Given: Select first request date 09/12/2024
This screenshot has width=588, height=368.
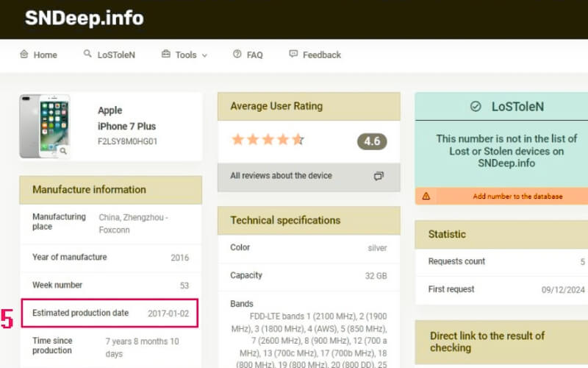Looking at the screenshot, I should [x=563, y=289].
